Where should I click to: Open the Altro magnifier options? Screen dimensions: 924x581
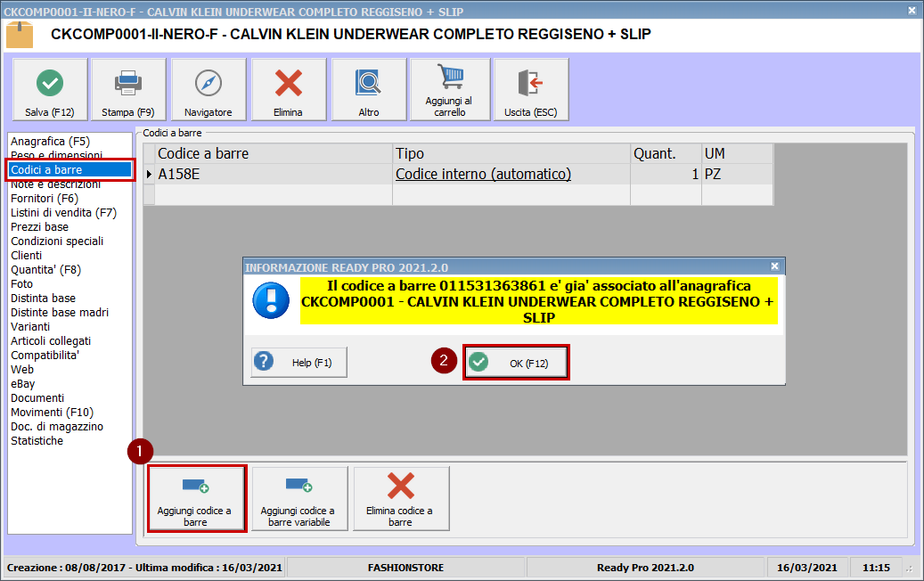point(369,90)
